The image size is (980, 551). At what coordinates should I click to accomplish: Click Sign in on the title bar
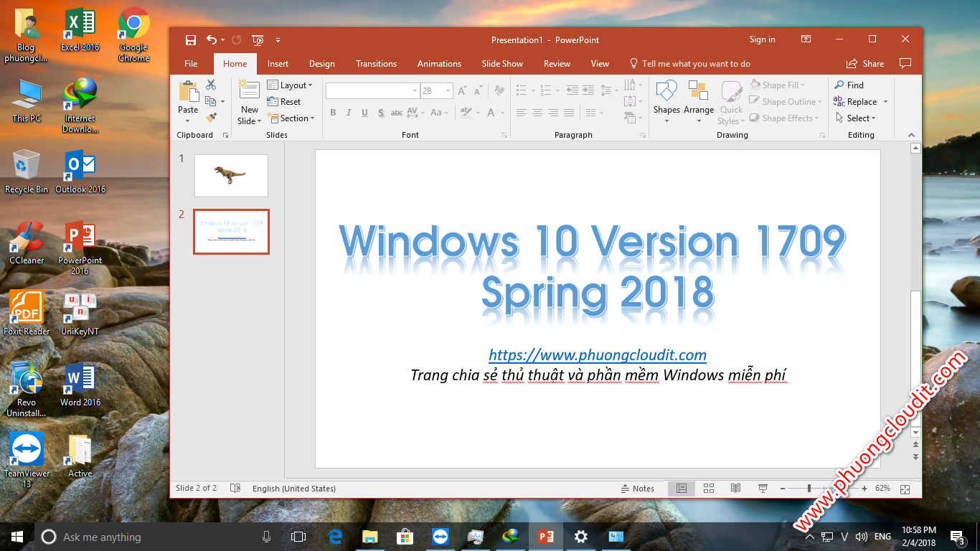pyautogui.click(x=762, y=39)
